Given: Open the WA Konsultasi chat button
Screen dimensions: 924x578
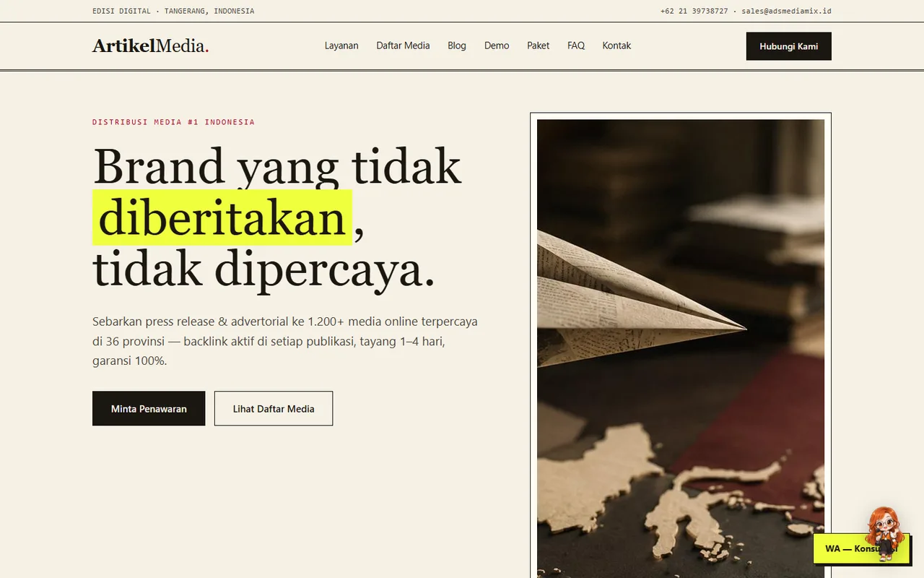Looking at the screenshot, I should click(x=861, y=548).
